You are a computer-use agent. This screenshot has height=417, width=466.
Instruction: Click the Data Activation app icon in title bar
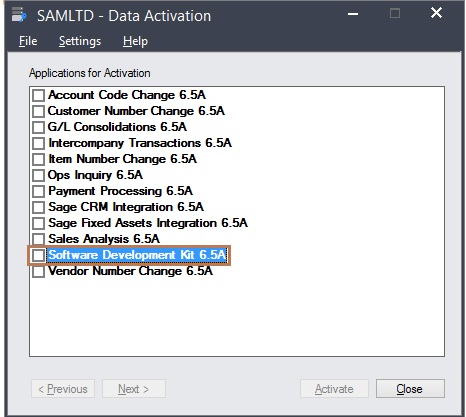click(x=19, y=15)
